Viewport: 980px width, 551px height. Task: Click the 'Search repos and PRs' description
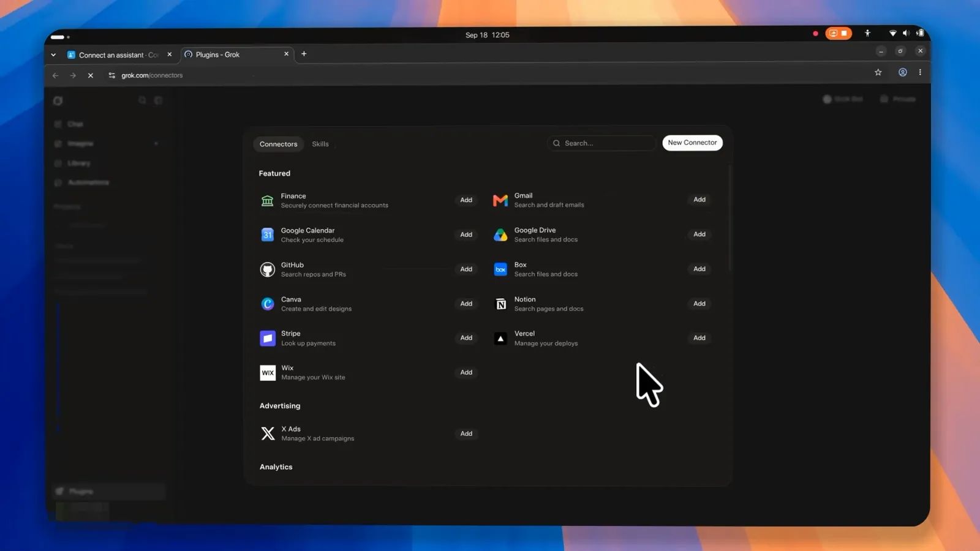tap(314, 275)
